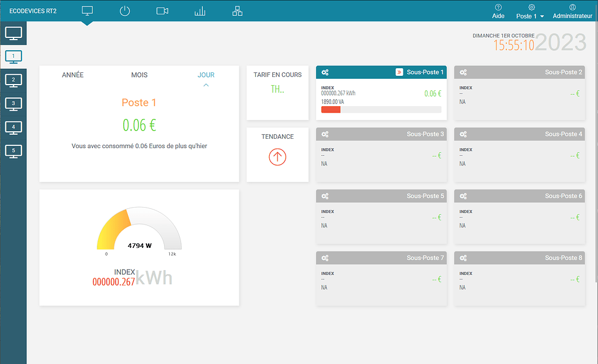
Task: Switch to screen 5 on the sidebar
Action: [x=13, y=150]
